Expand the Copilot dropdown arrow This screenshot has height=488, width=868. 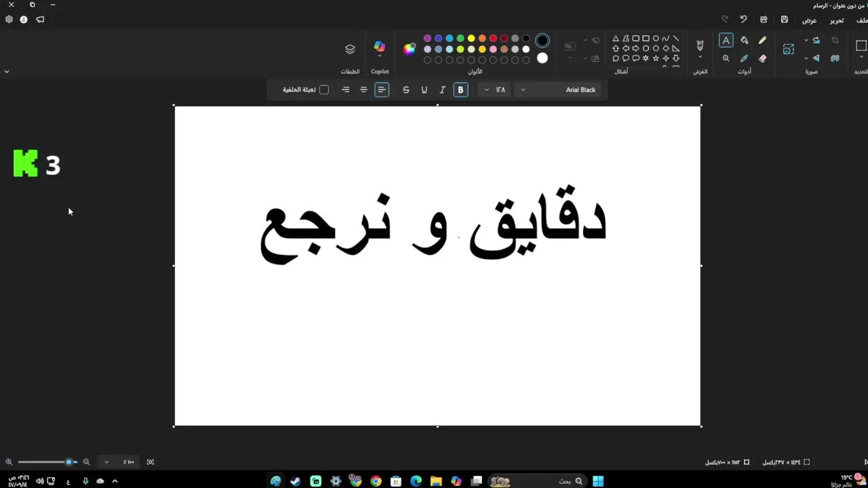coord(380,57)
